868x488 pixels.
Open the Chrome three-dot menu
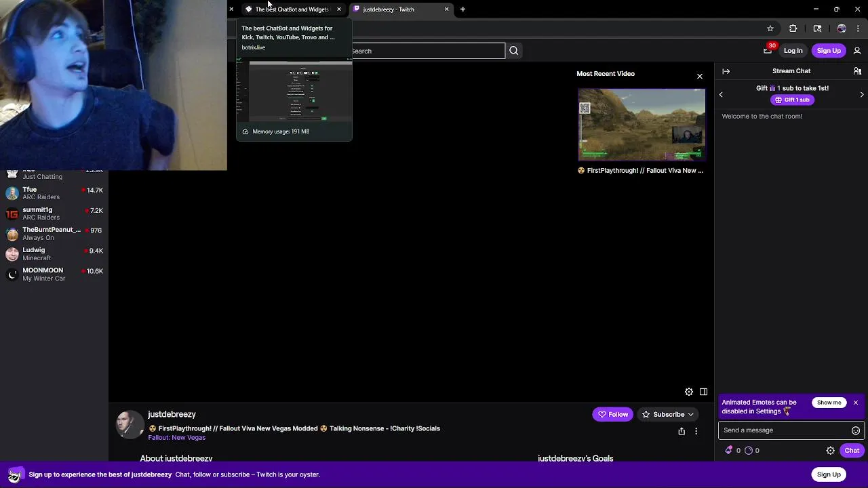858,28
